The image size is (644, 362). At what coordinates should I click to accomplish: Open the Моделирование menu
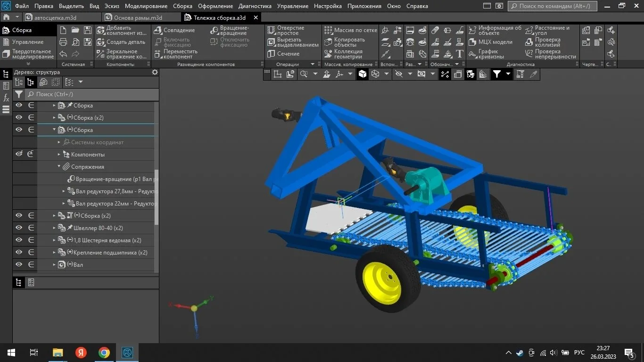(146, 6)
